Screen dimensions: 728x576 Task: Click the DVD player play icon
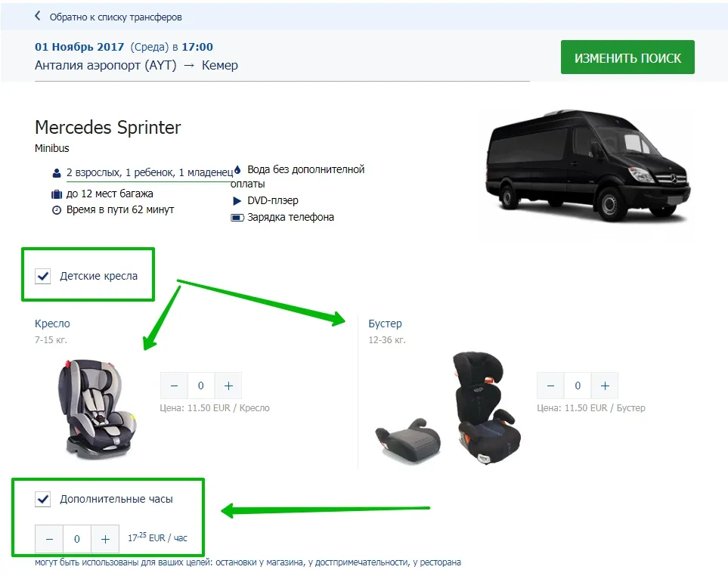click(237, 201)
